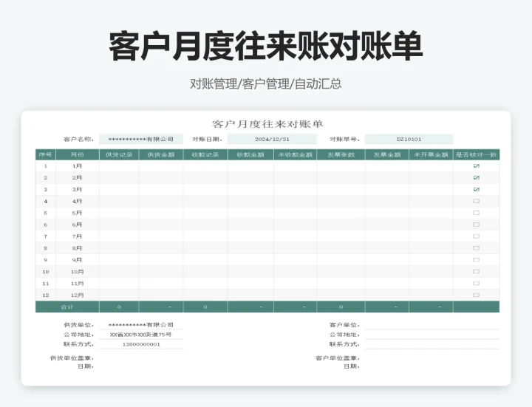Select the 收款记录 column header
Viewport: 532px width, 407px height.
pos(205,154)
